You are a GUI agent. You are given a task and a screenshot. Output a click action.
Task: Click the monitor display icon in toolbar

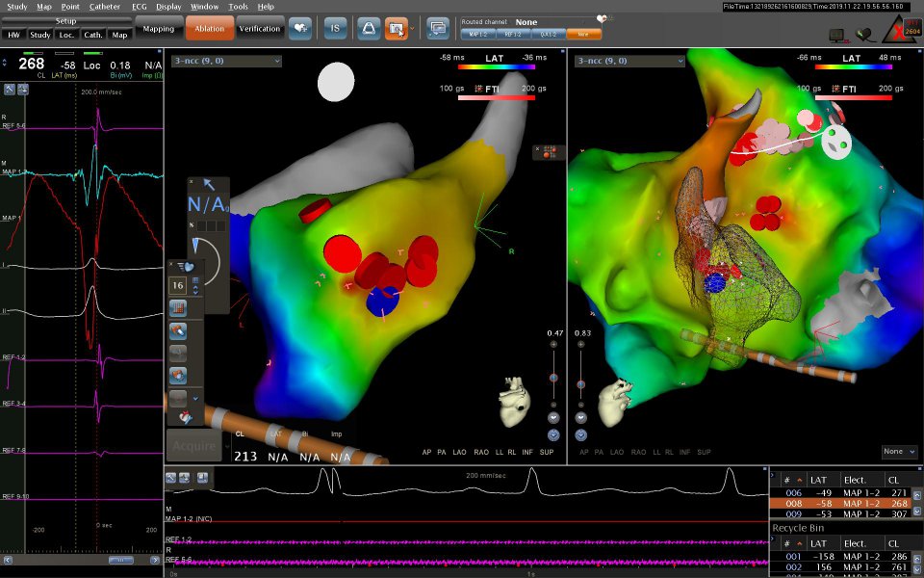coord(438,29)
